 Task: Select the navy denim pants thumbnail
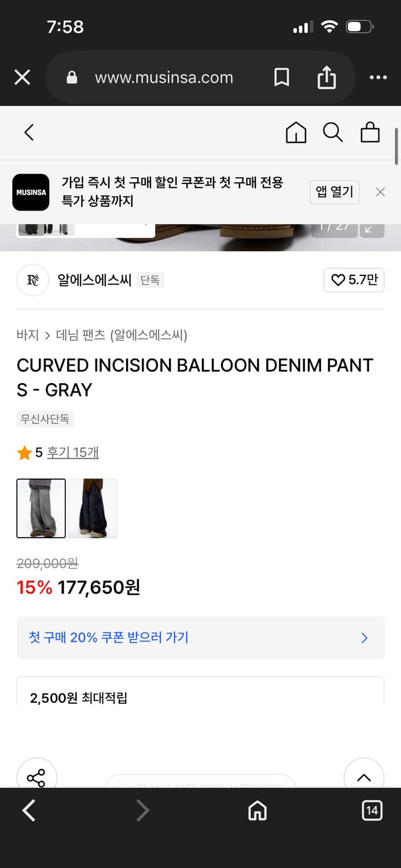[93, 508]
